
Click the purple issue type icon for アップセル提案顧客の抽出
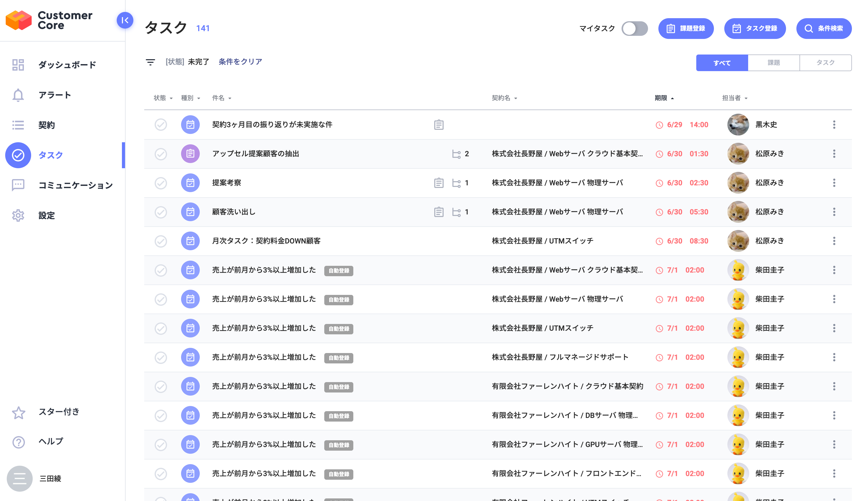[x=190, y=154]
